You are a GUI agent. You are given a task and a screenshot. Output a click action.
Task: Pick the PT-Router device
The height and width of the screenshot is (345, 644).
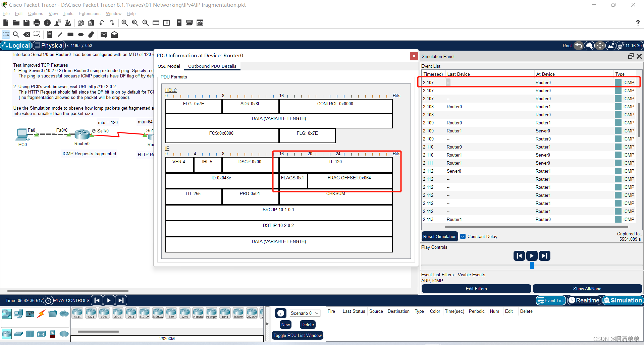coord(198,313)
